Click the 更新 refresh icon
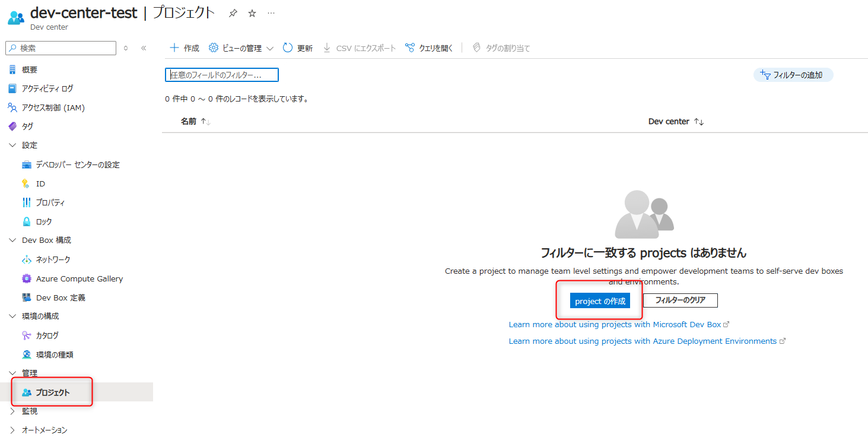The height and width of the screenshot is (440, 868). point(288,48)
